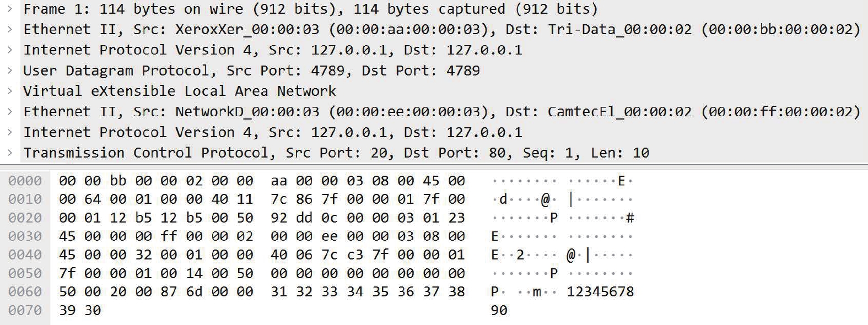Click ASCII text 12345678 in bytes pane
The image size is (868, 325).
tap(600, 291)
